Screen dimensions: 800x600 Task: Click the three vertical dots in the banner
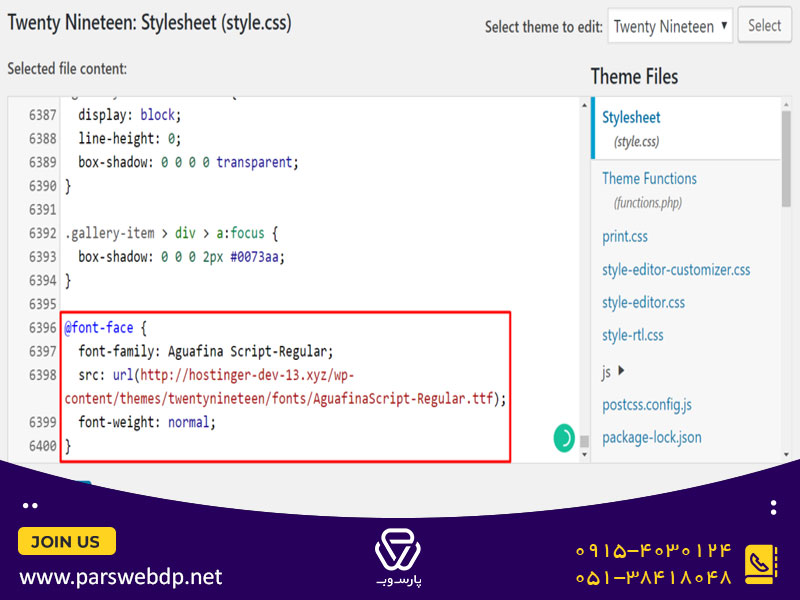click(773, 508)
